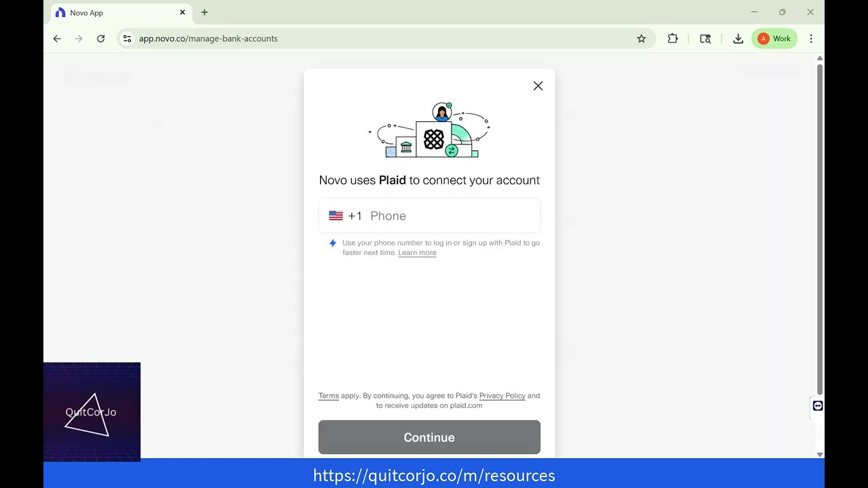Image resolution: width=868 pixels, height=488 pixels.
Task: Minimize the browser window
Action: point(754,12)
